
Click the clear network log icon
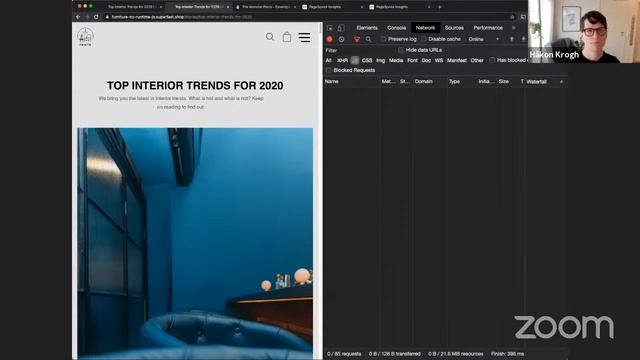pos(342,39)
